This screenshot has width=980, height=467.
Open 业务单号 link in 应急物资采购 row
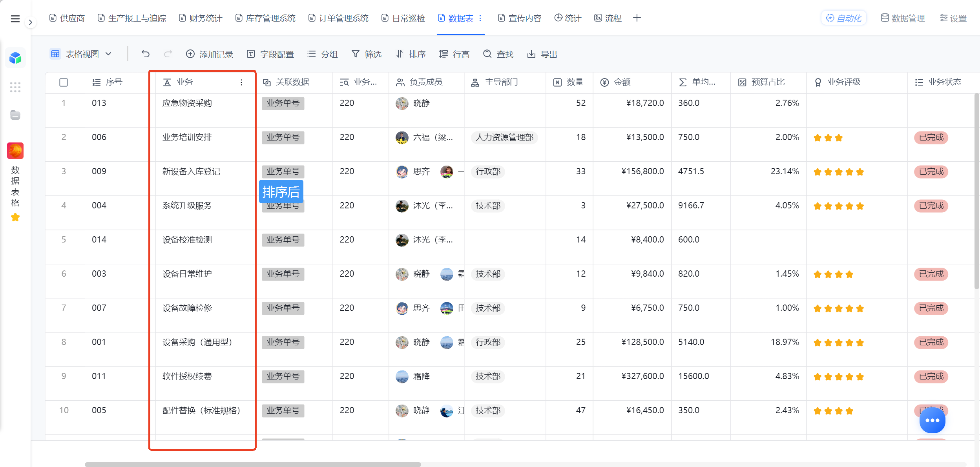pos(283,103)
